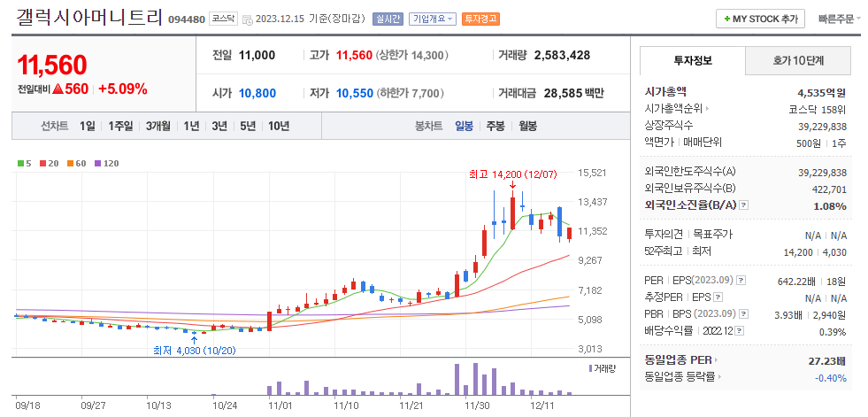Click the 거래량 value 2,583,428

click(x=562, y=56)
